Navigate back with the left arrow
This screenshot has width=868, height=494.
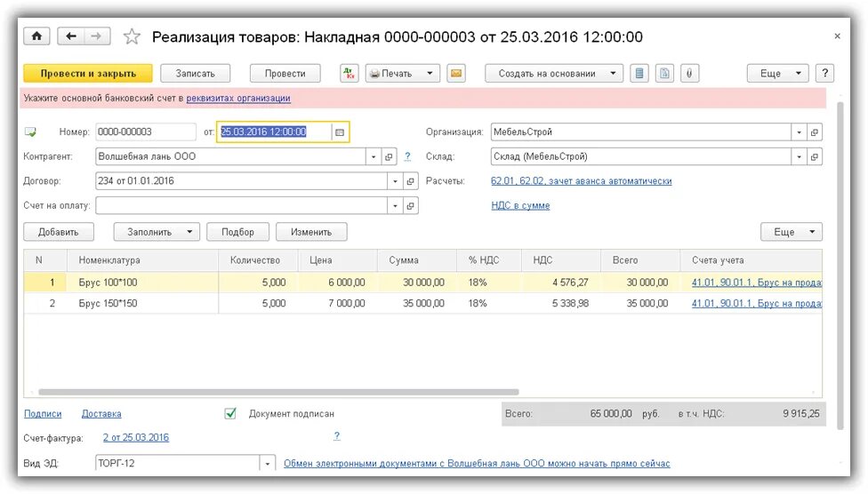tap(71, 36)
